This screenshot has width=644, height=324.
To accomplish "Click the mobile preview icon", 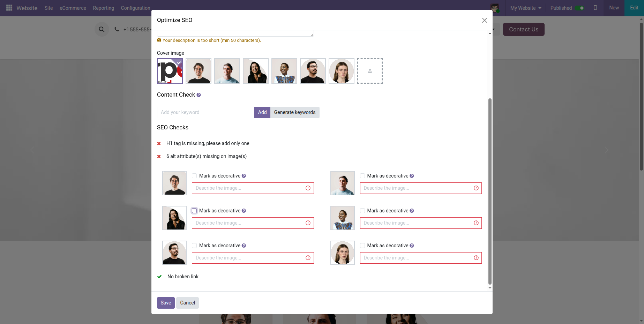I will click(596, 8).
